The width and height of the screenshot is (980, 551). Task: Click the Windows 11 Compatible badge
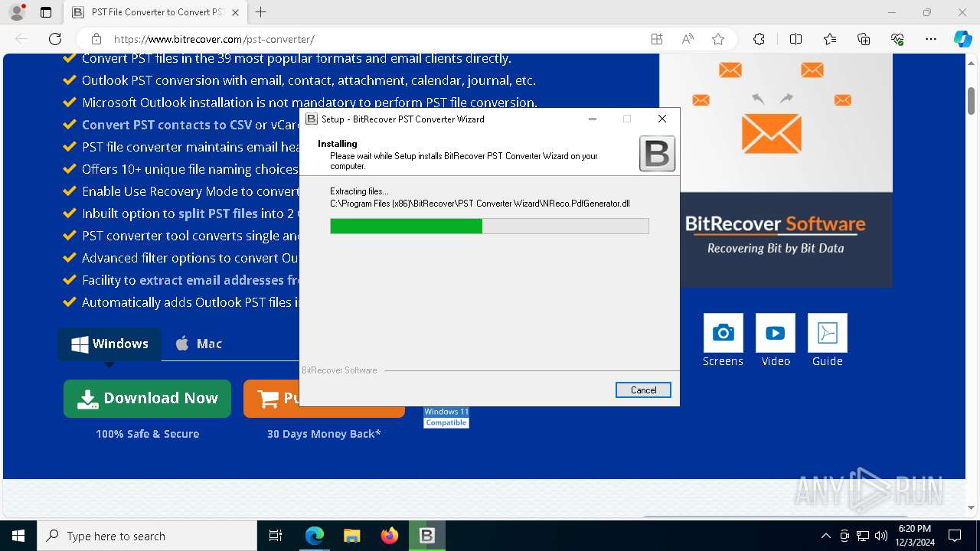[x=446, y=417]
